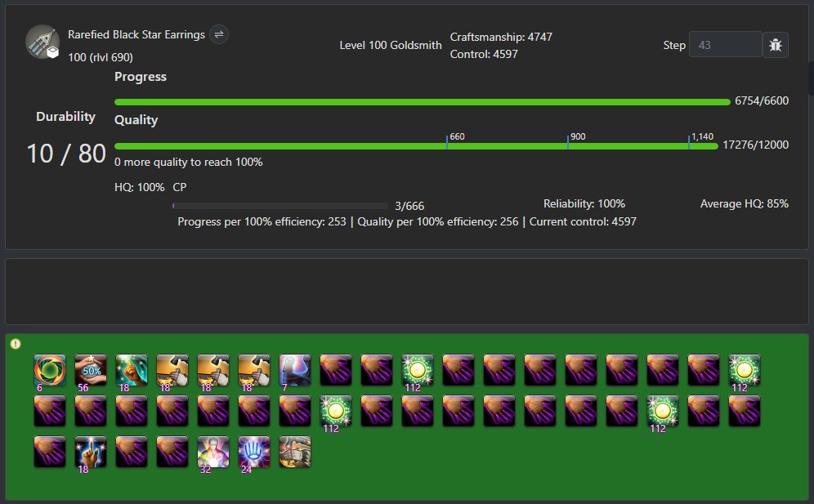Open the bug report icon button

point(776,45)
